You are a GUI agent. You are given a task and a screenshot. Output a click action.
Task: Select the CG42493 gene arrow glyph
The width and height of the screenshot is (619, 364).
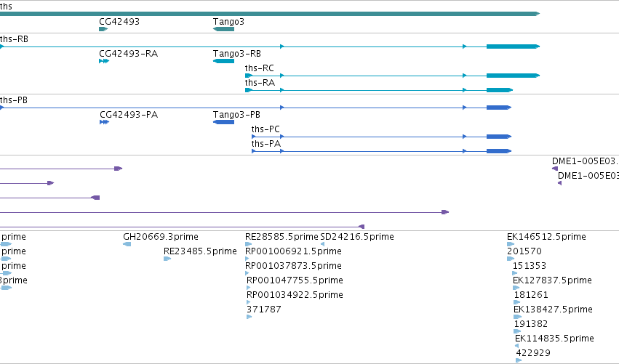(103, 29)
